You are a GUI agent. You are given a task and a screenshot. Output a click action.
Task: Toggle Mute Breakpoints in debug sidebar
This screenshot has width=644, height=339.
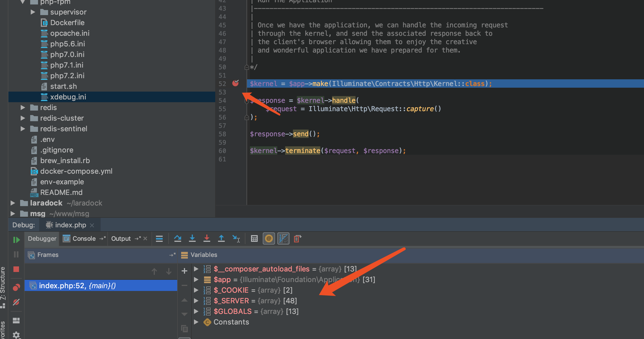click(16, 302)
